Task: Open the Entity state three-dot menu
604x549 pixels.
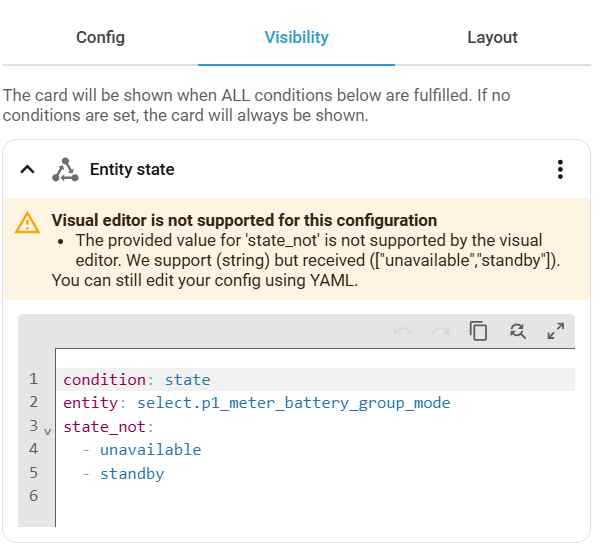Action: (x=560, y=170)
